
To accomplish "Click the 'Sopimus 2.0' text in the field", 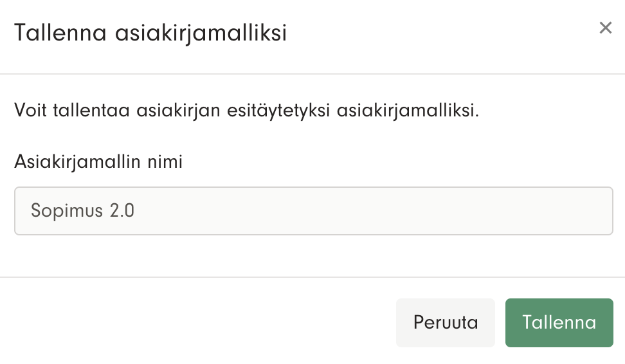I will pos(83,211).
